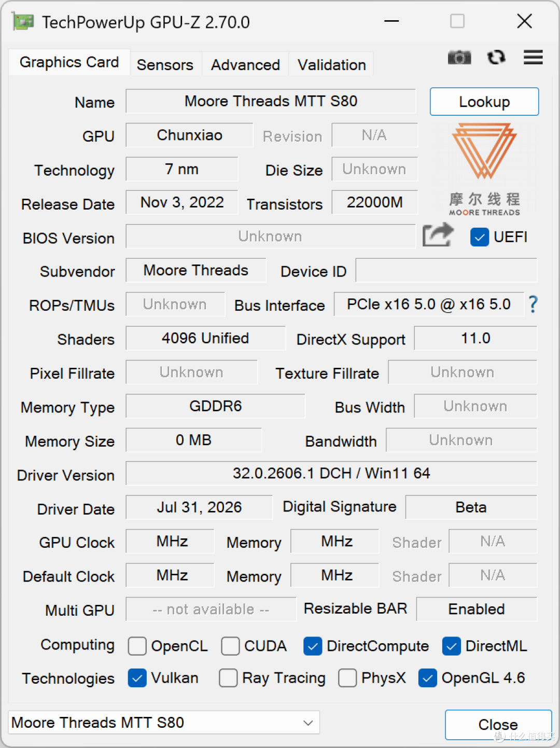Select the Technology value 7 nm

(x=181, y=169)
